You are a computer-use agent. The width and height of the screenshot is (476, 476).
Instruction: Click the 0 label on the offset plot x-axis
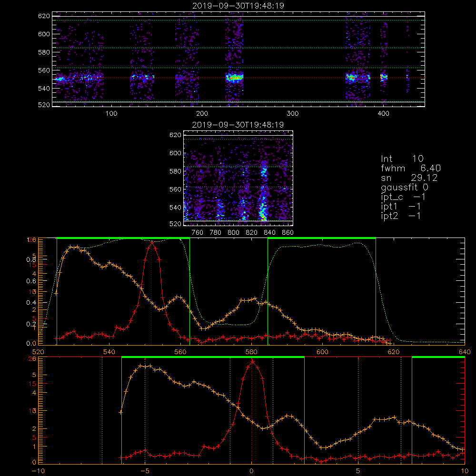point(251,471)
